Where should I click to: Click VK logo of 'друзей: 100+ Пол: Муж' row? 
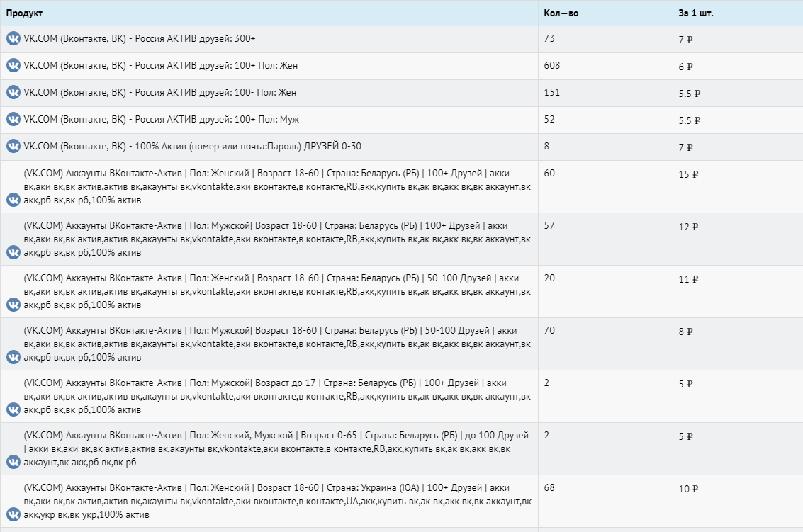(x=13, y=119)
